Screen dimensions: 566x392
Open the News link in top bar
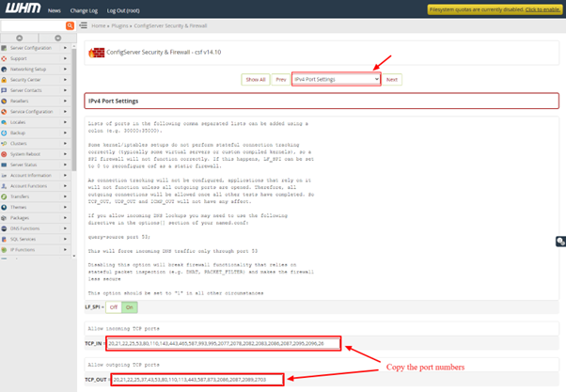(x=55, y=8)
